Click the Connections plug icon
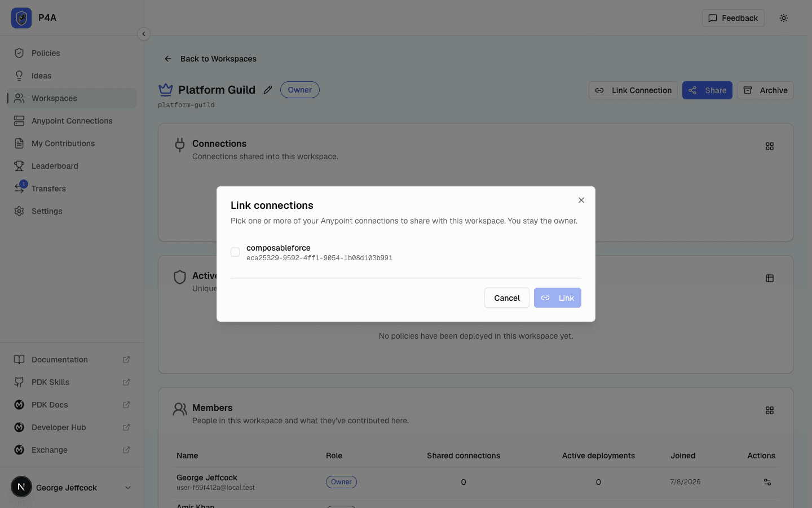 (x=180, y=145)
